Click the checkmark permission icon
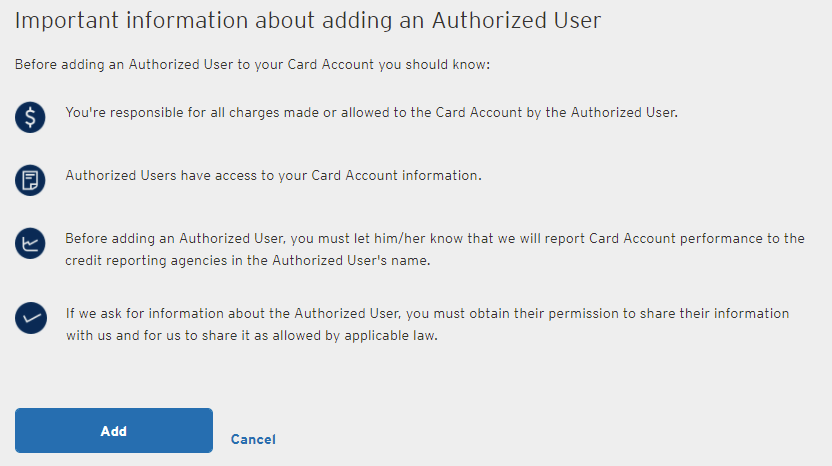This screenshot has width=832, height=466. [x=31, y=319]
